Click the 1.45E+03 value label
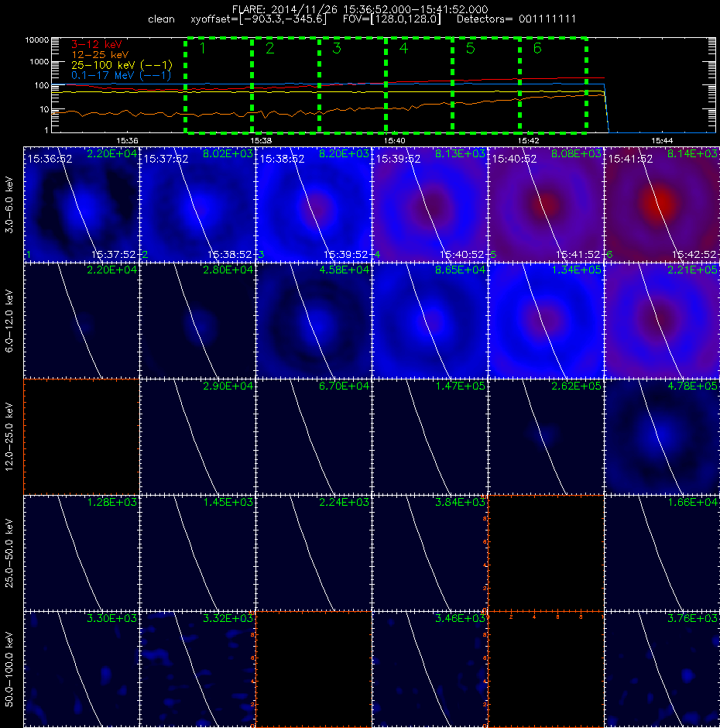 click(228, 502)
